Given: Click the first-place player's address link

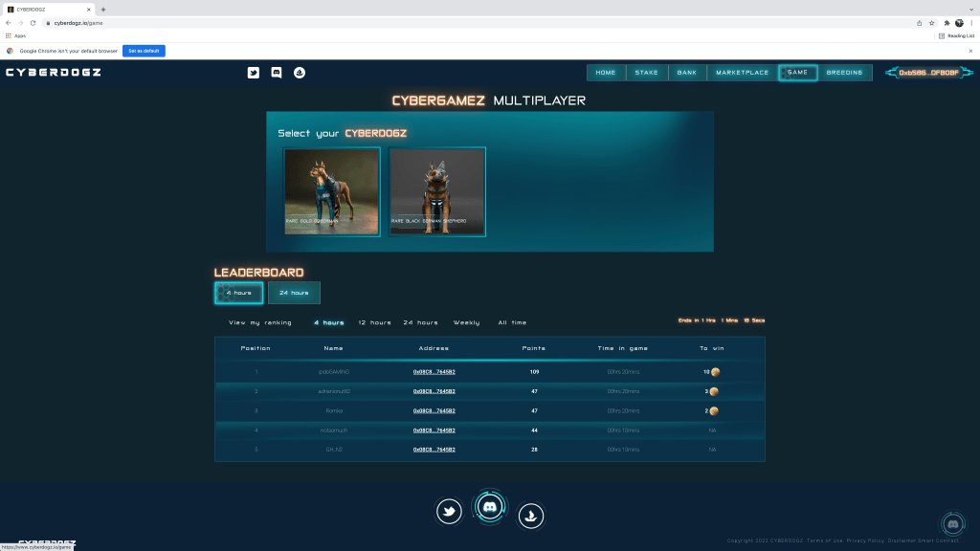Looking at the screenshot, I should (x=434, y=371).
